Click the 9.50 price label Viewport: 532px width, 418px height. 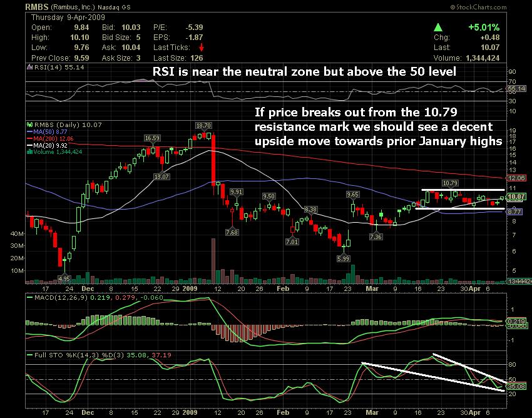click(x=269, y=196)
